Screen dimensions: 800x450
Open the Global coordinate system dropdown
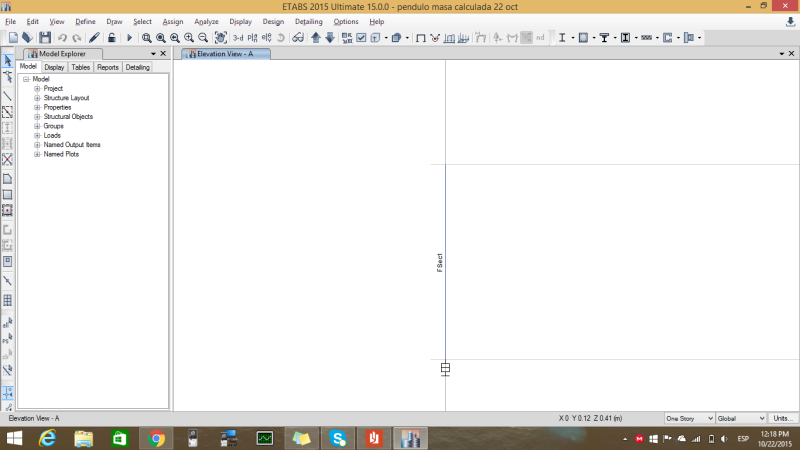coord(741,418)
